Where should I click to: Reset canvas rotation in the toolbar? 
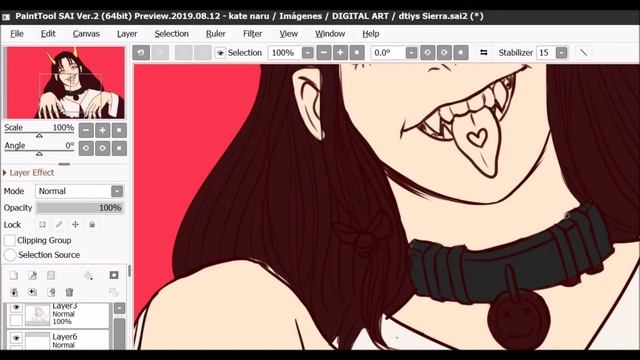point(461,53)
